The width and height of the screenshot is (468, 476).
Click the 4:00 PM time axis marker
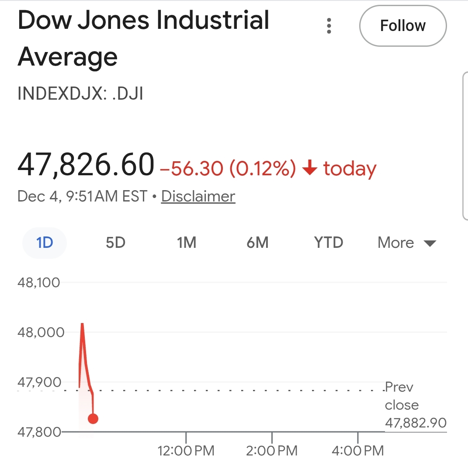358,450
